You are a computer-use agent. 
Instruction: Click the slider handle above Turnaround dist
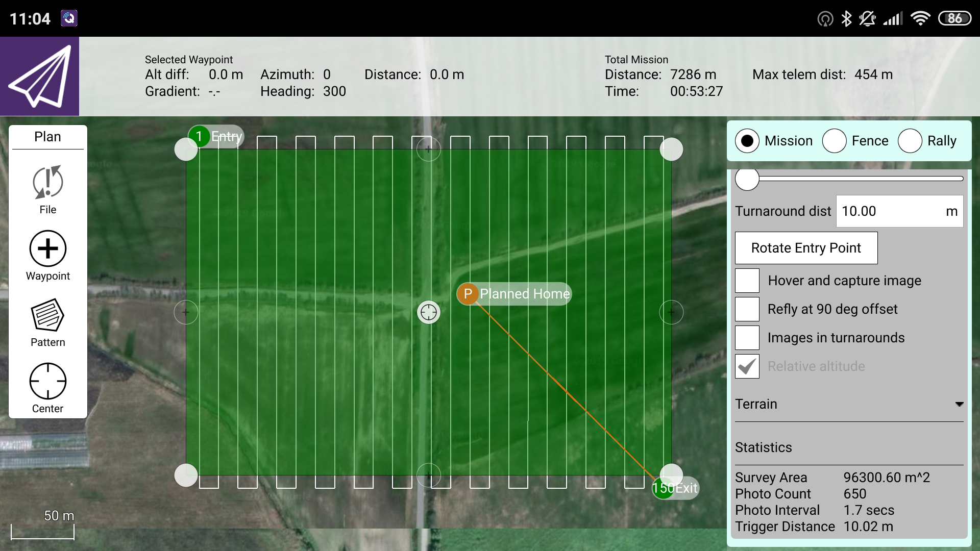(747, 179)
